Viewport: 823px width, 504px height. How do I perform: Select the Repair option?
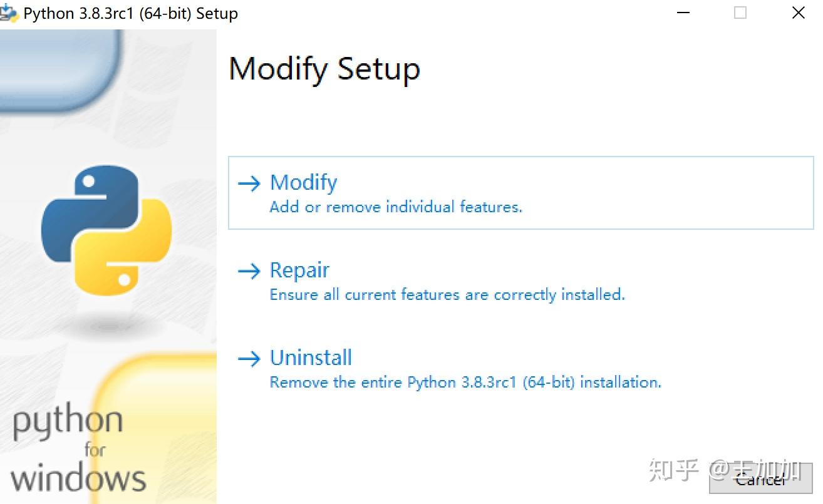[x=299, y=270]
